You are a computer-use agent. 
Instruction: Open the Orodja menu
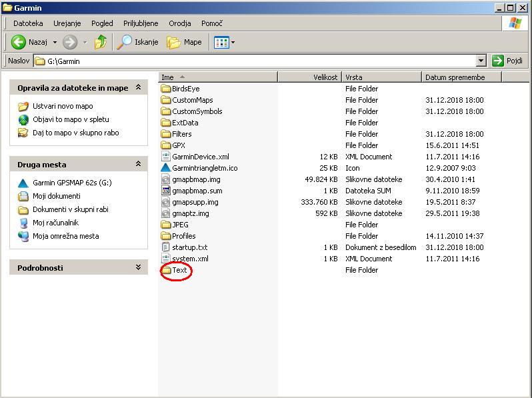tap(180, 23)
